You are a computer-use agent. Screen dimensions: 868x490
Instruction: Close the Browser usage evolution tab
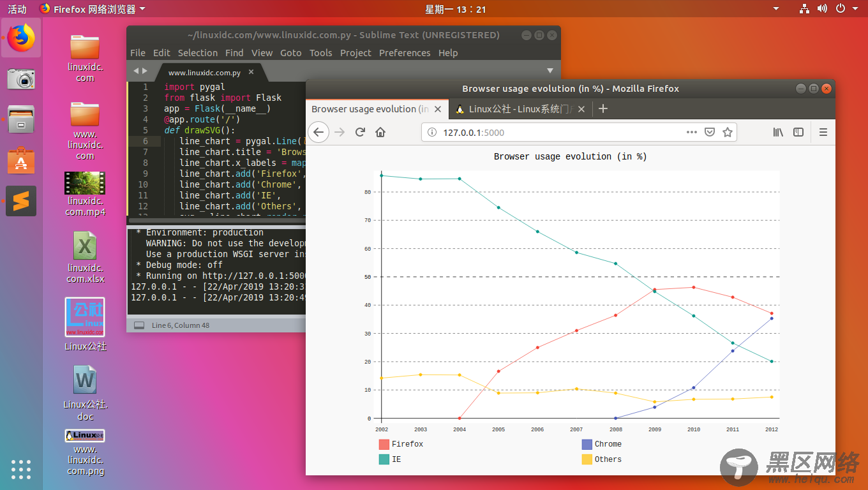click(x=438, y=109)
